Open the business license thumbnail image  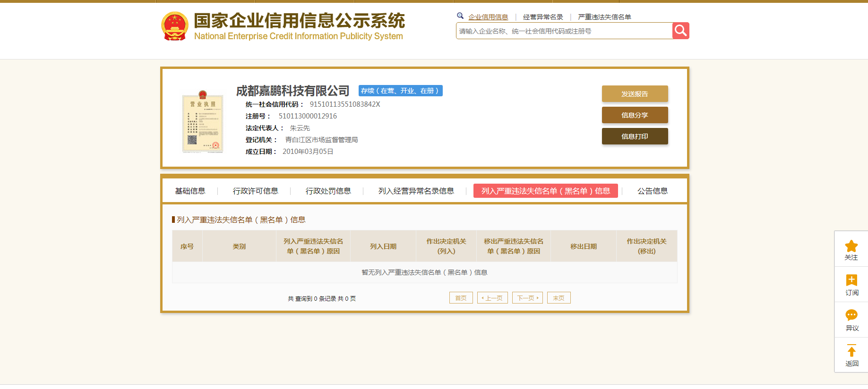203,122
